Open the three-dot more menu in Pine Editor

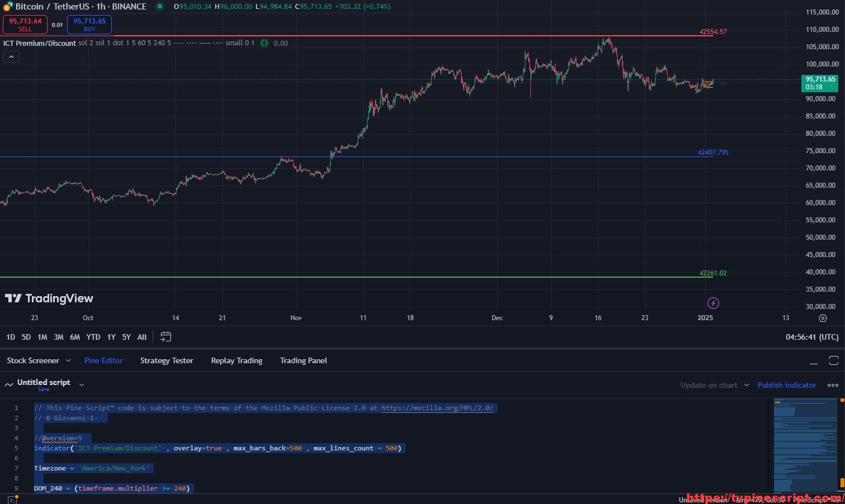point(833,385)
